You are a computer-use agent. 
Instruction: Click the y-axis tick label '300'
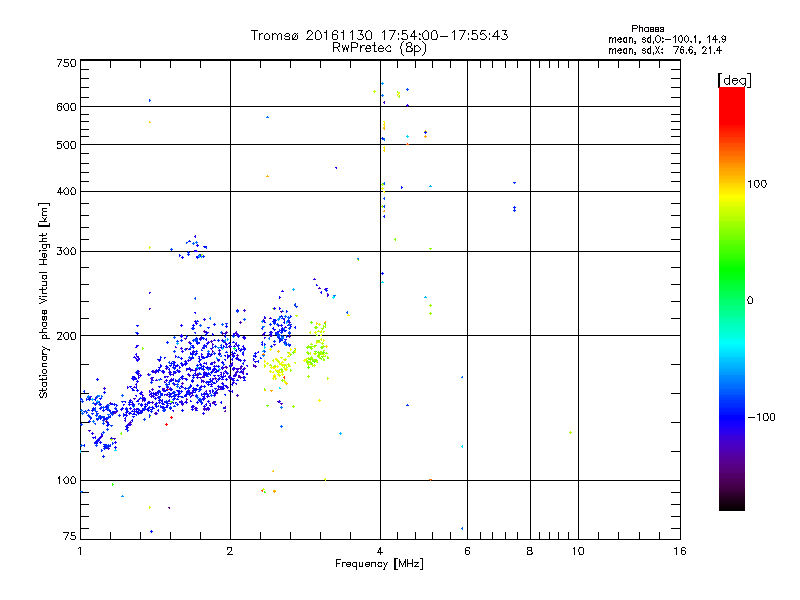point(66,251)
